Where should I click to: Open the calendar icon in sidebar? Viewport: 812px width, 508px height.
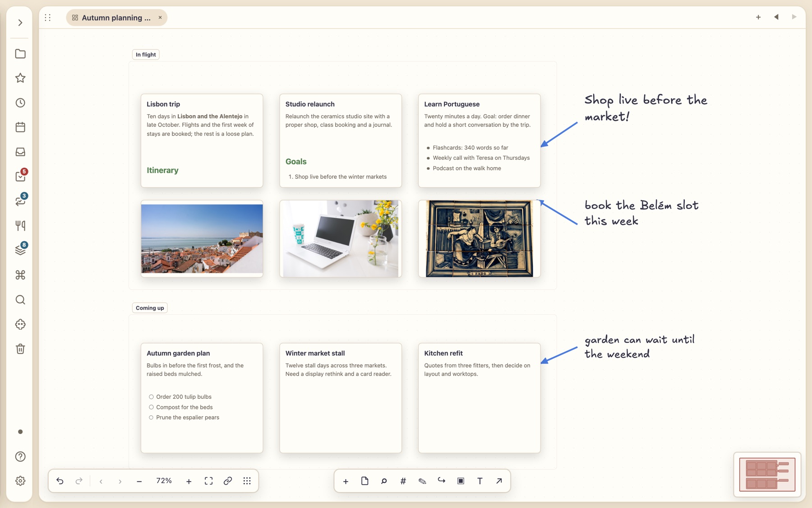coord(20,127)
